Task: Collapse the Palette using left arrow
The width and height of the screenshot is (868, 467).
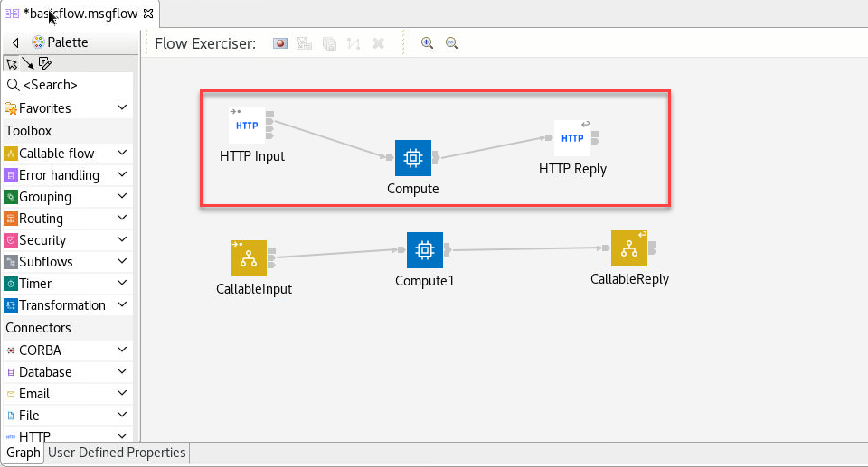Action: tap(15, 42)
